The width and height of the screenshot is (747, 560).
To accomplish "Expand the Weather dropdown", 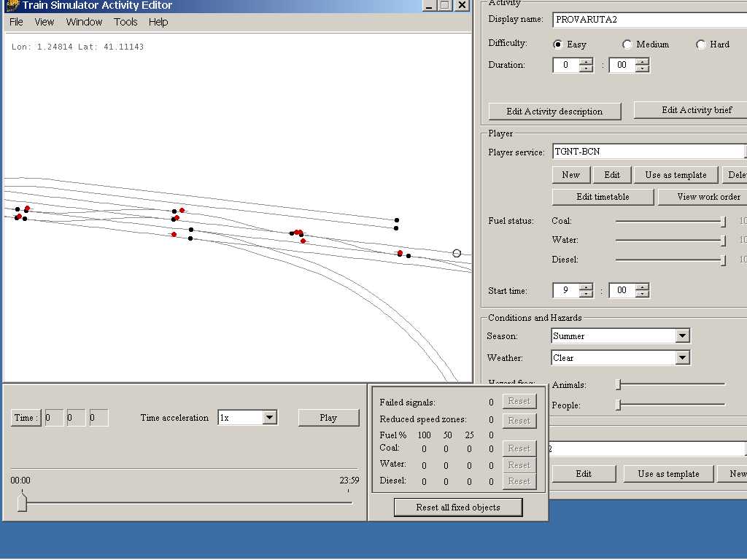I will click(682, 358).
